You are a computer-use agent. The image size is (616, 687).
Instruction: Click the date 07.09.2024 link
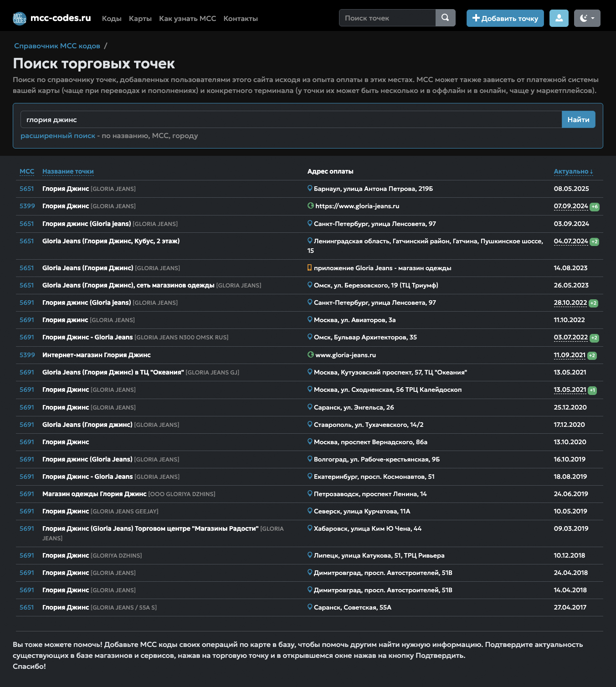click(571, 206)
